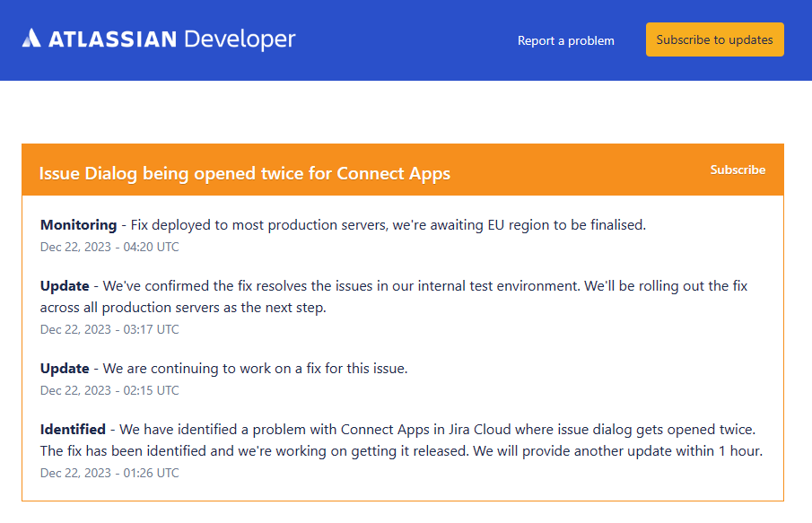Click the Dec 22, 2023 - 03:17 UTC timestamp
Image resolution: width=812 pixels, height=523 pixels.
[x=109, y=329]
